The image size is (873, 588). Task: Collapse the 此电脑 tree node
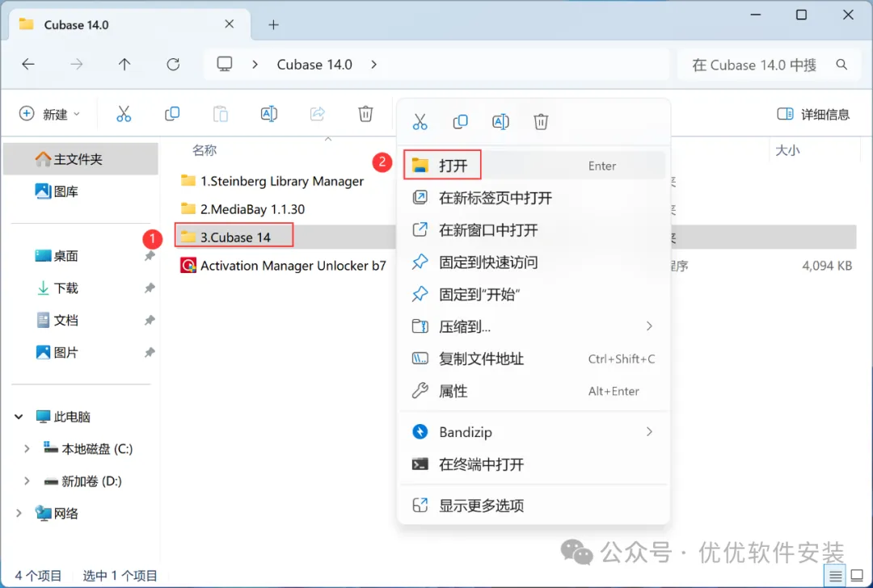pyautogui.click(x=19, y=417)
